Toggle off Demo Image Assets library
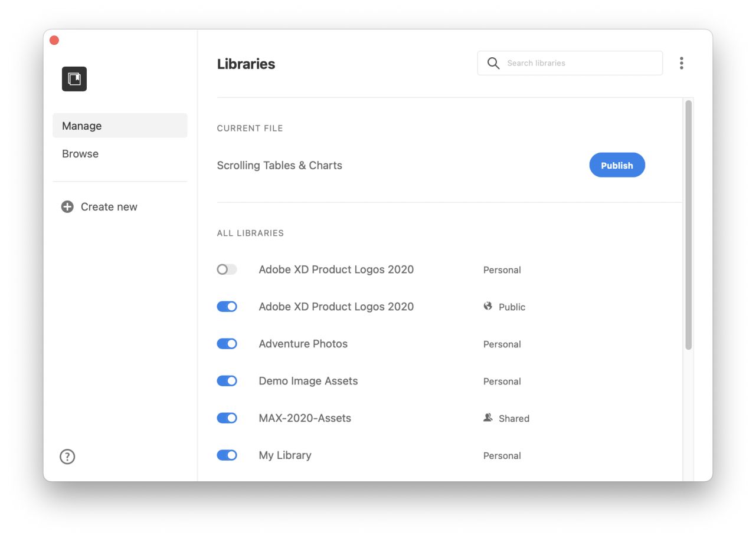Image resolution: width=756 pixels, height=539 pixels. [x=227, y=381]
